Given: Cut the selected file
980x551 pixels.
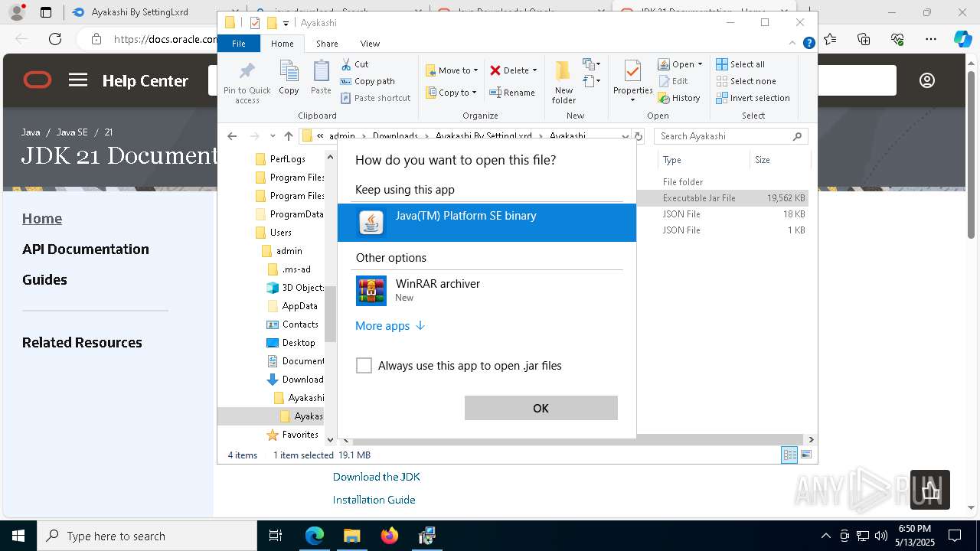Looking at the screenshot, I should (x=354, y=64).
